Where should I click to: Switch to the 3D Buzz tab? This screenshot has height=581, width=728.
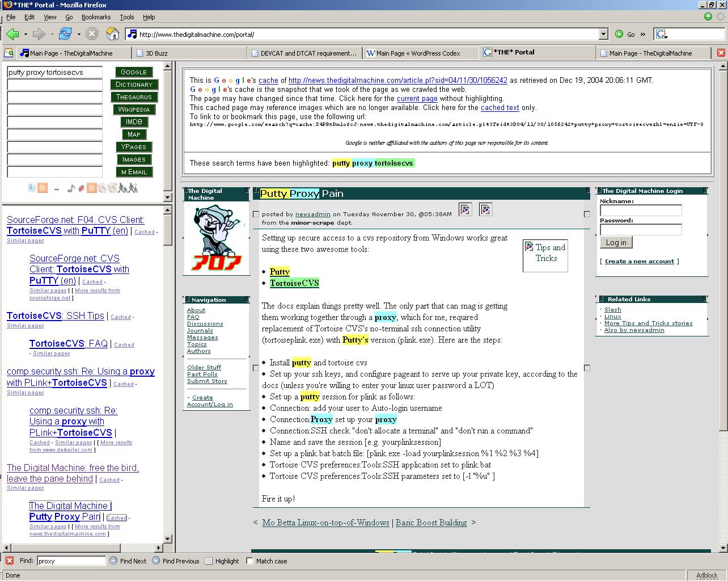(156, 53)
